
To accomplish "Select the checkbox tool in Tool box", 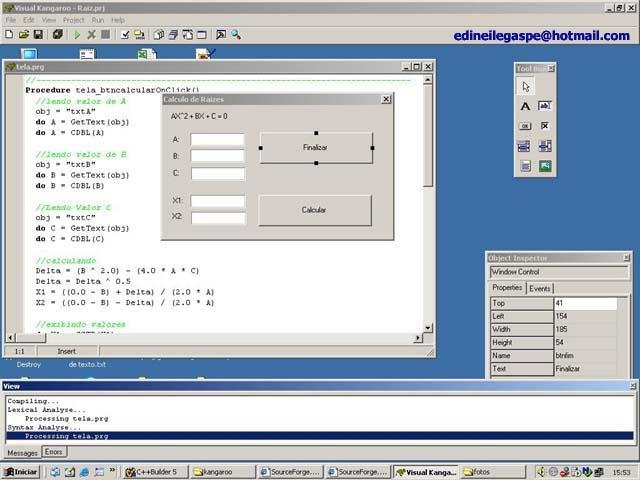I will (x=545, y=126).
